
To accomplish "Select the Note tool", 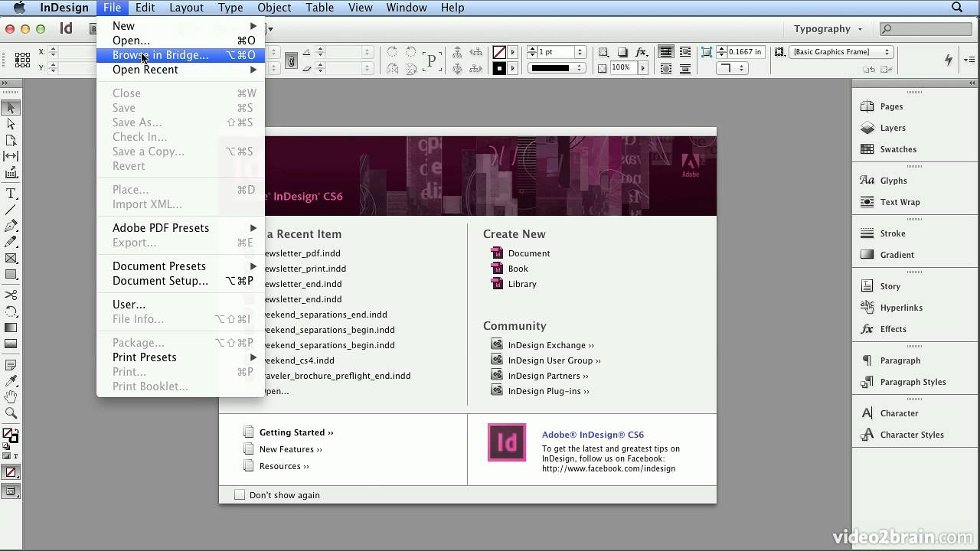I will [x=11, y=366].
